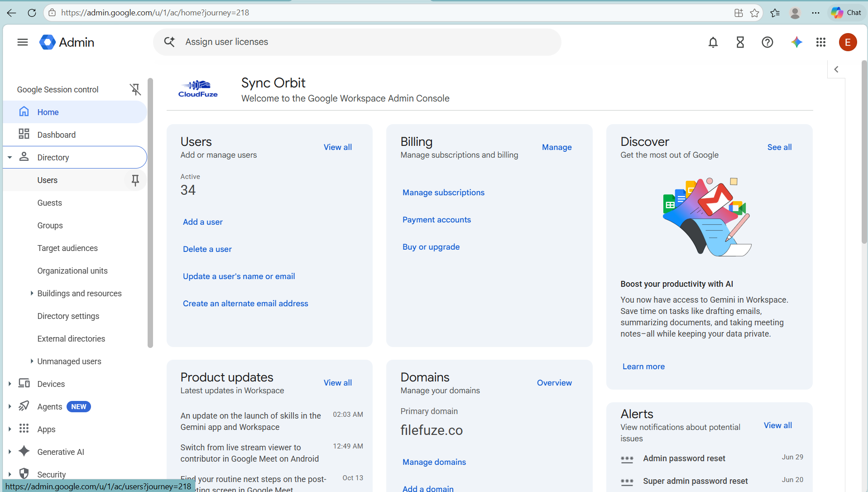Expand Unmanaged users submenu

[x=32, y=361]
